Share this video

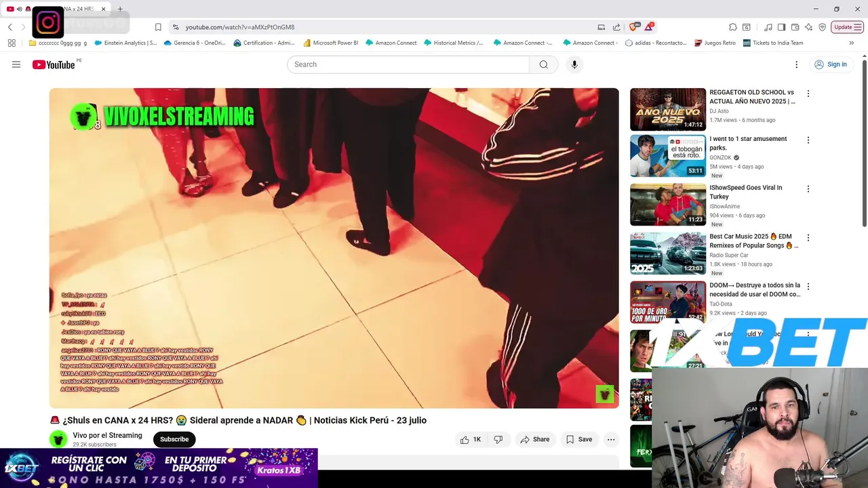pyautogui.click(x=534, y=439)
